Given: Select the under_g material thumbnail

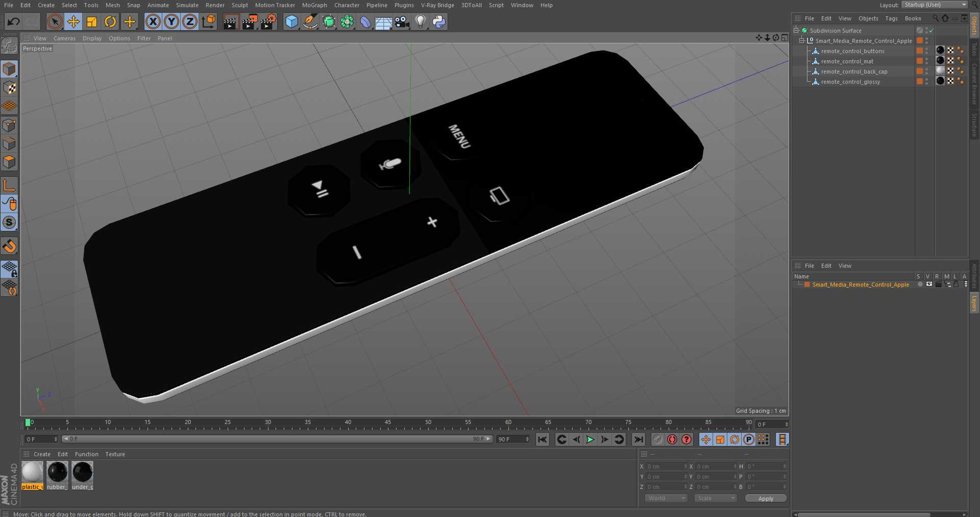Looking at the screenshot, I should (x=82, y=475).
